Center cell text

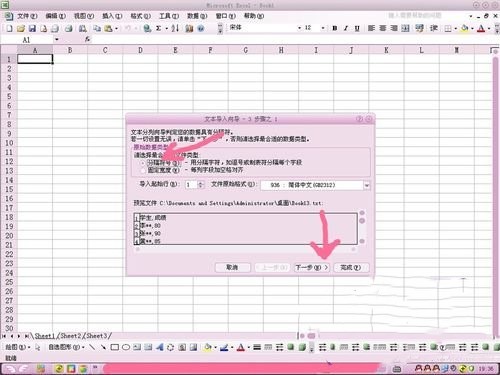(383, 28)
